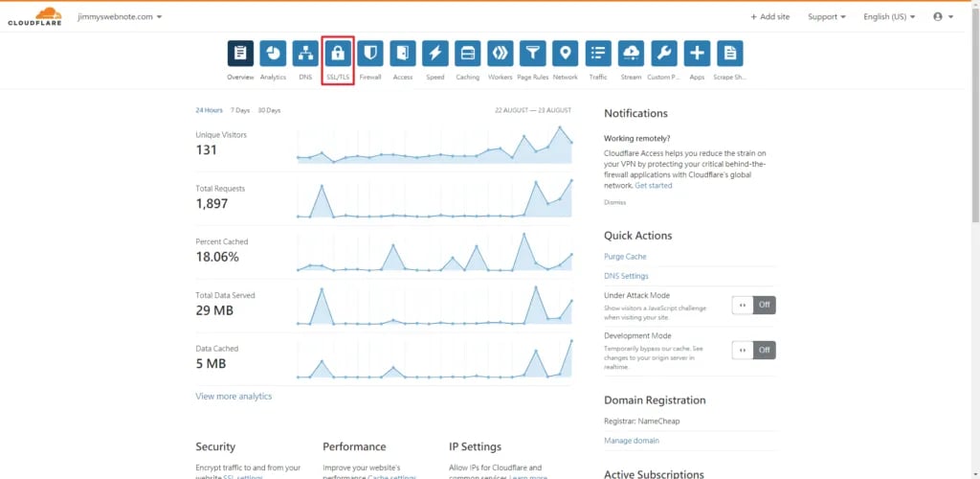Open the Caching section icon
Image resolution: width=980 pixels, height=479 pixels.
click(468, 54)
